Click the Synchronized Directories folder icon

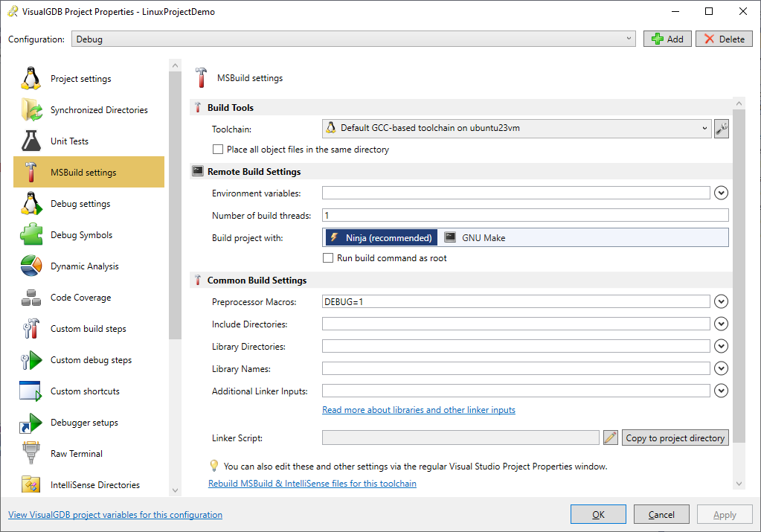[x=31, y=109]
